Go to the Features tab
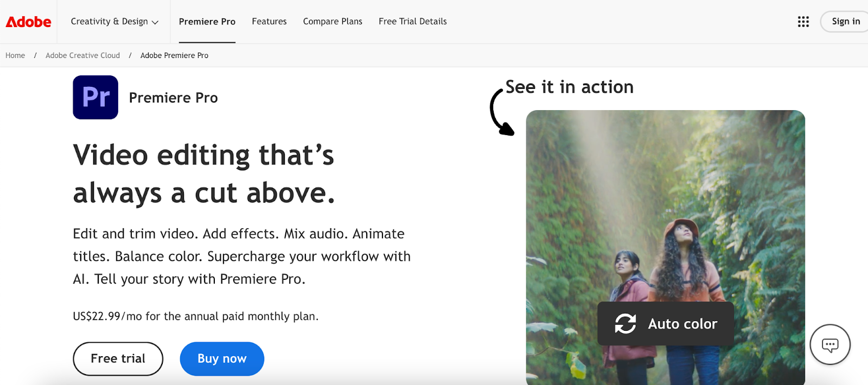Image resolution: width=868 pixels, height=385 pixels. (269, 22)
